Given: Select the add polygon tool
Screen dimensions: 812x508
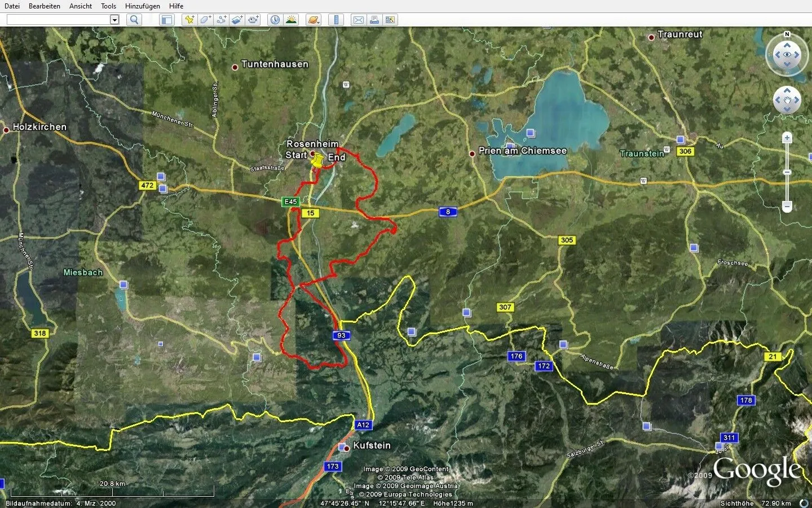Looking at the screenshot, I should click(x=205, y=20).
